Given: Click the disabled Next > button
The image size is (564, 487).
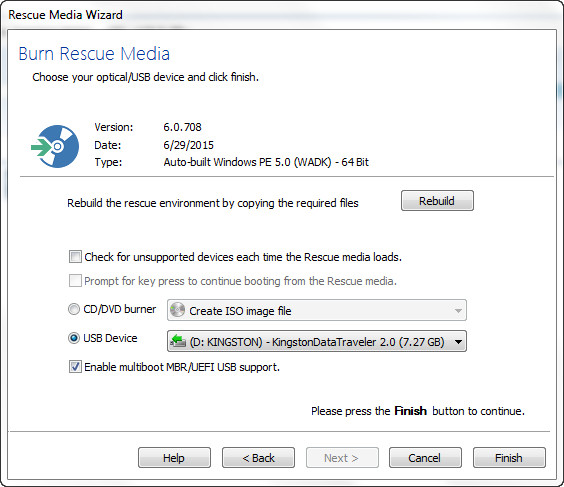Looking at the screenshot, I should coord(342,458).
